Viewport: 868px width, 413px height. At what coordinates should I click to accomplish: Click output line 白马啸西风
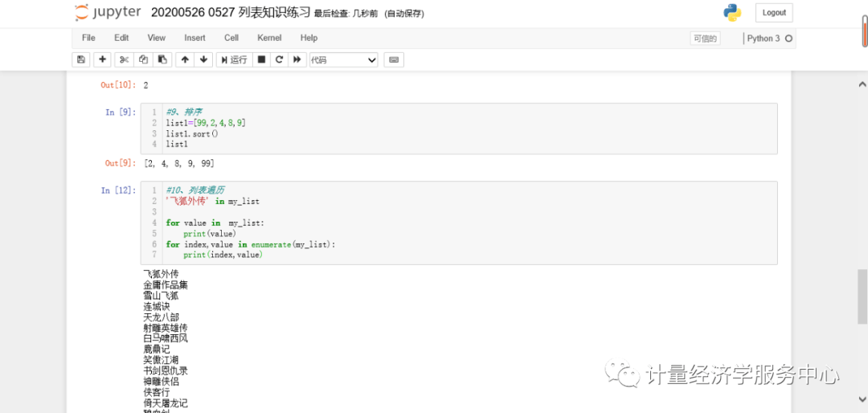coord(166,338)
